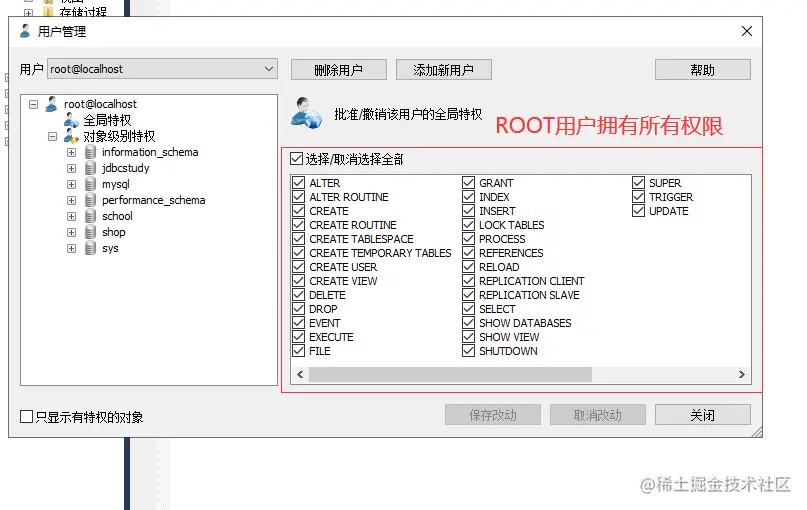Expand the information_schema node
The image size is (807, 510).
pyautogui.click(x=72, y=152)
